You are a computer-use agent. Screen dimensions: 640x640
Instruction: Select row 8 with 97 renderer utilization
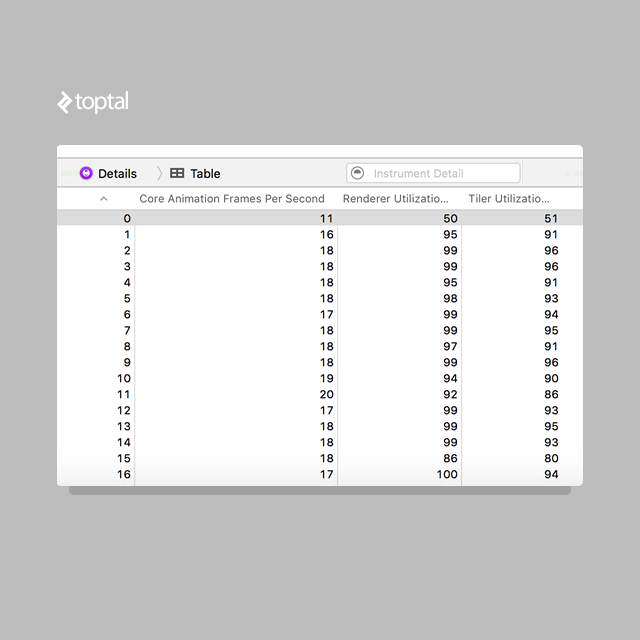(320, 347)
